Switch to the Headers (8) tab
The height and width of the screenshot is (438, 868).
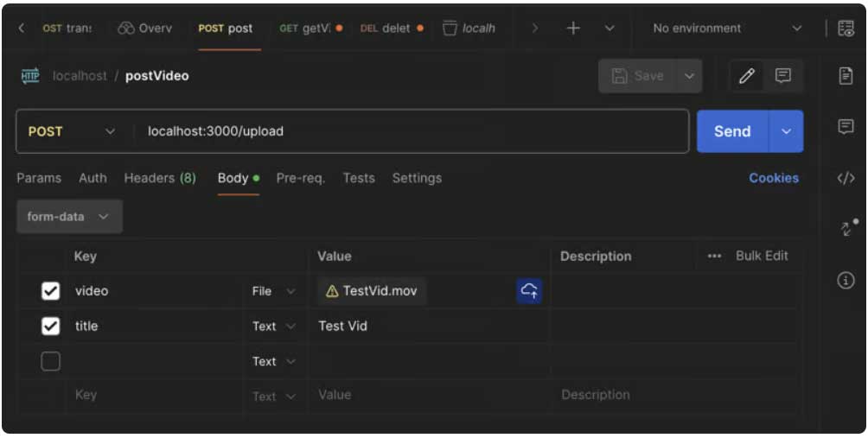160,178
